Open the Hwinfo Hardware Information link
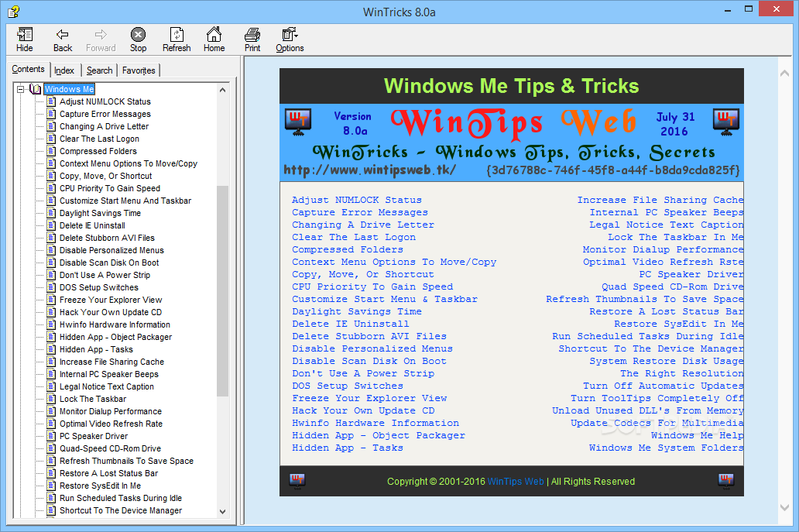Image resolution: width=799 pixels, height=532 pixels. (375, 423)
